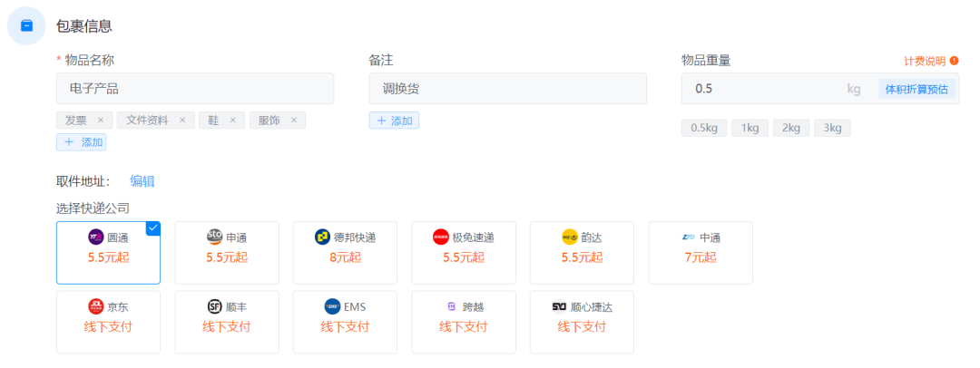Remove the 鞋 tag with its X
Image resolution: width=980 pixels, height=368 pixels.
coord(233,121)
